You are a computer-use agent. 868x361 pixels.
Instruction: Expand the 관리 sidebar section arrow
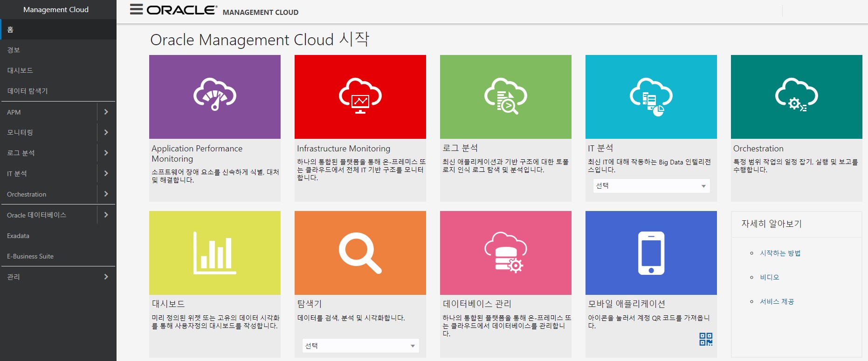(106, 277)
